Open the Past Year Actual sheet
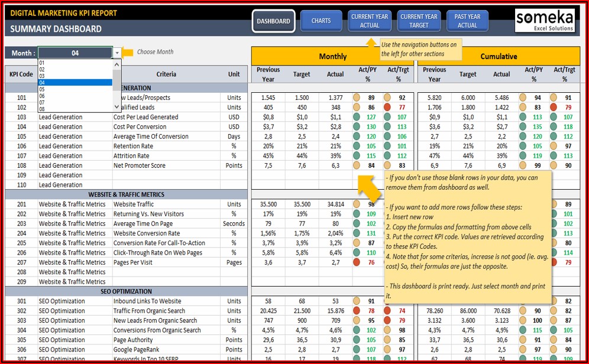Image resolution: width=589 pixels, height=364 pixels. [x=467, y=21]
